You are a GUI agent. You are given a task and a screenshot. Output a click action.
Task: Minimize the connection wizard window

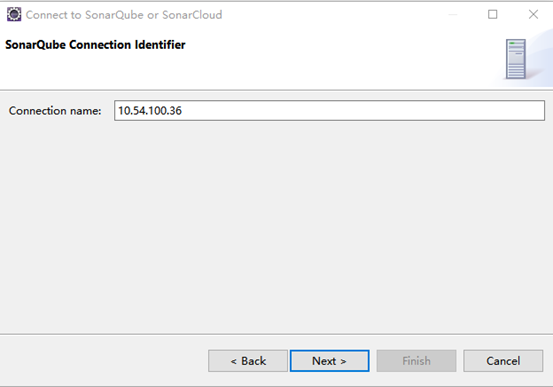point(453,14)
